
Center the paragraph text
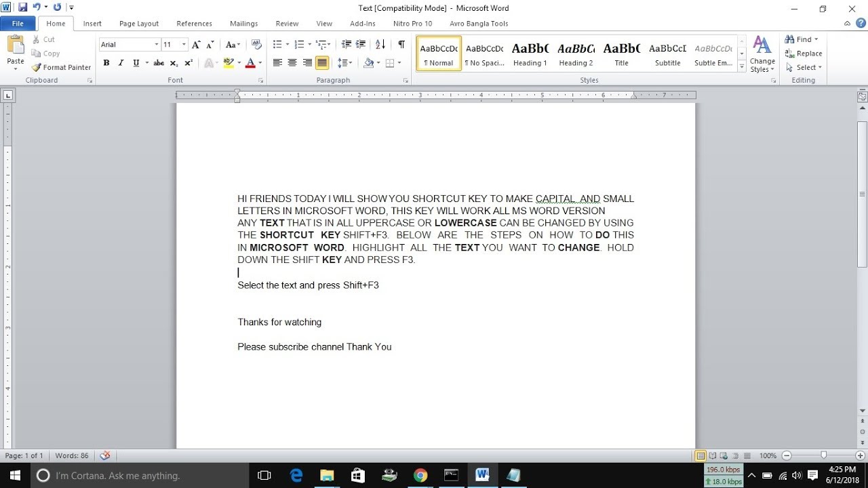pos(292,63)
